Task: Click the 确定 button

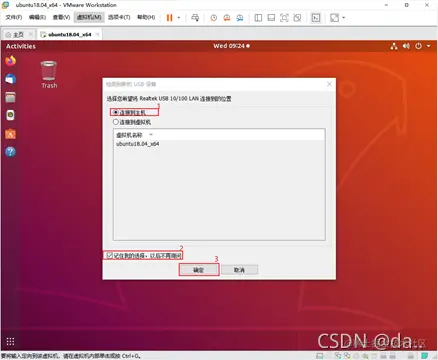Action: pyautogui.click(x=199, y=270)
